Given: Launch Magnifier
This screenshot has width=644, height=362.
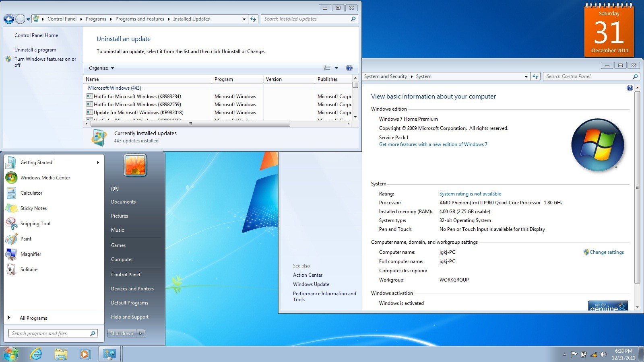Looking at the screenshot, I should coord(54,254).
